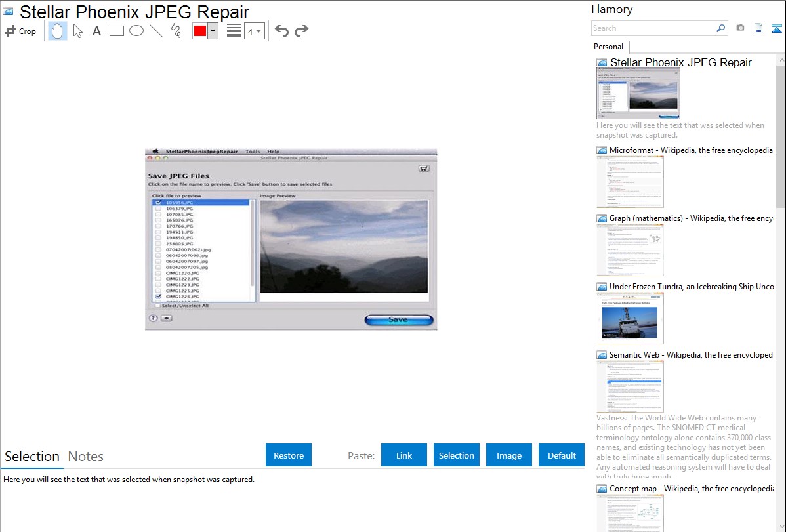Screen dimensions: 786x532
Task: Undo the last annotation
Action: (x=281, y=31)
